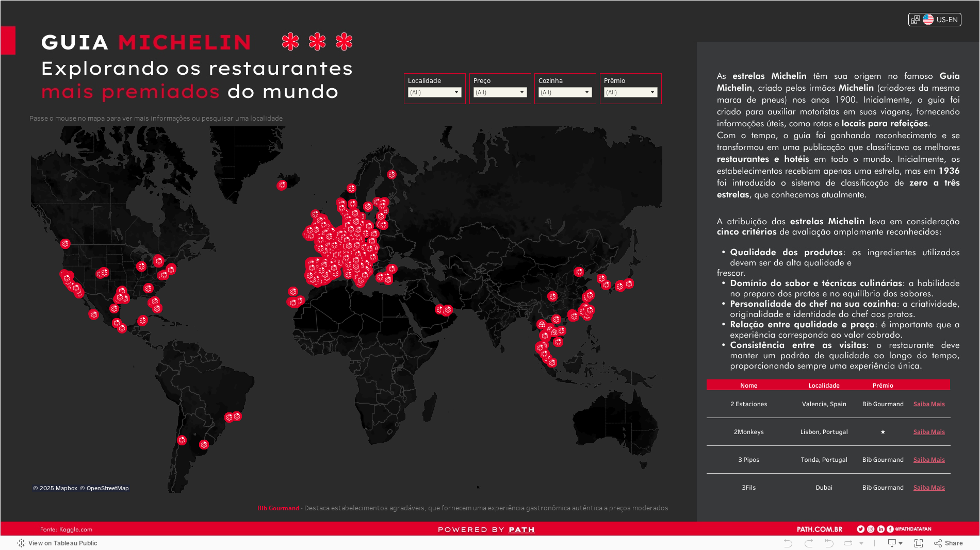The height and width of the screenshot is (550, 980).
Task: Click the Tableau undo arrow
Action: tap(788, 543)
